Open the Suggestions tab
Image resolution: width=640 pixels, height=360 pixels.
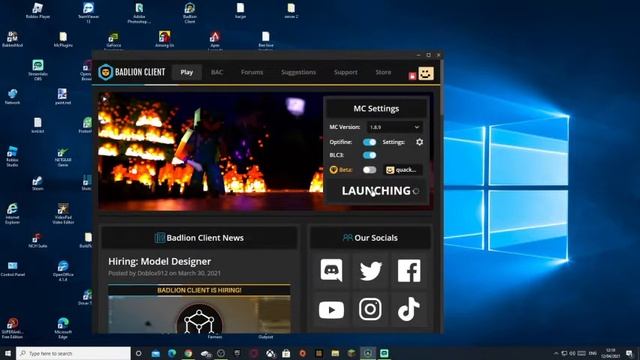(298, 72)
